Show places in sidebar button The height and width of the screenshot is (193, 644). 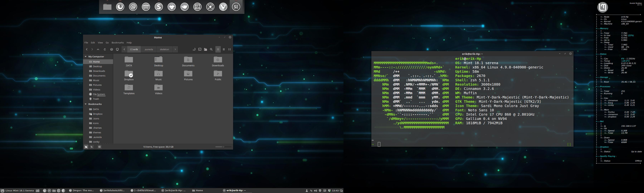pos(86,147)
